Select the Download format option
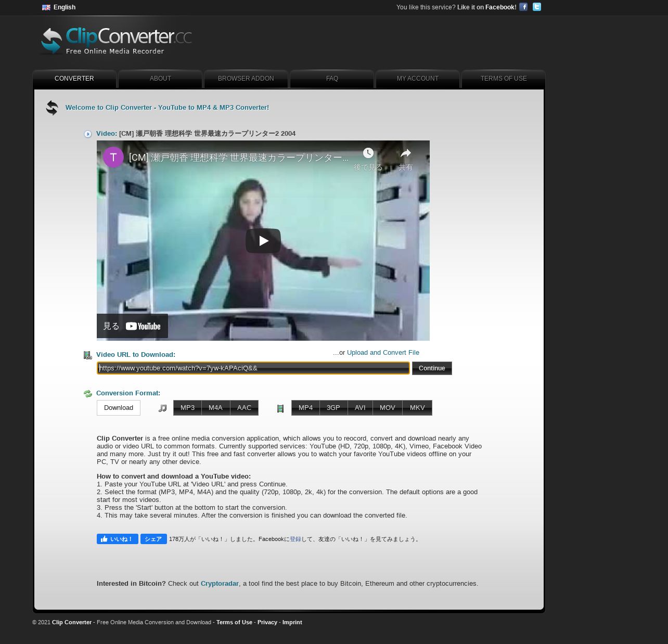Image resolution: width=668 pixels, height=644 pixels. pyautogui.click(x=119, y=408)
